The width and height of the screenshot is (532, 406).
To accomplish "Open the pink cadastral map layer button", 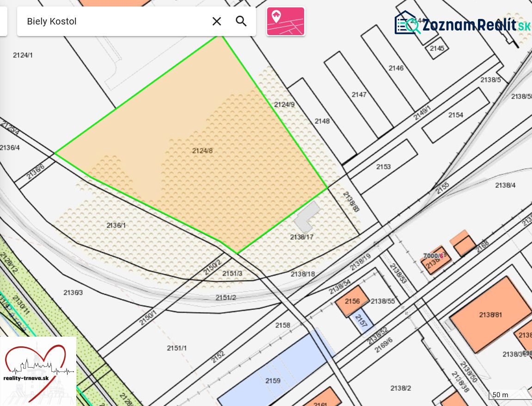I will [x=286, y=21].
